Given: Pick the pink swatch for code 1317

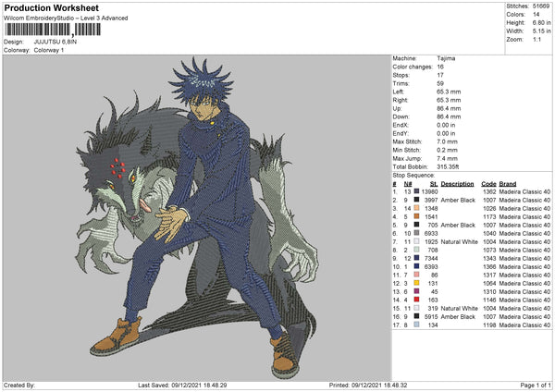Looking at the screenshot, I should [416, 275].
